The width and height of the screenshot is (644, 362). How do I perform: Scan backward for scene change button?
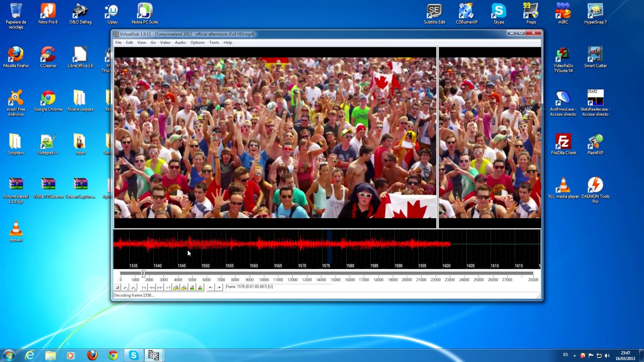tap(192, 287)
